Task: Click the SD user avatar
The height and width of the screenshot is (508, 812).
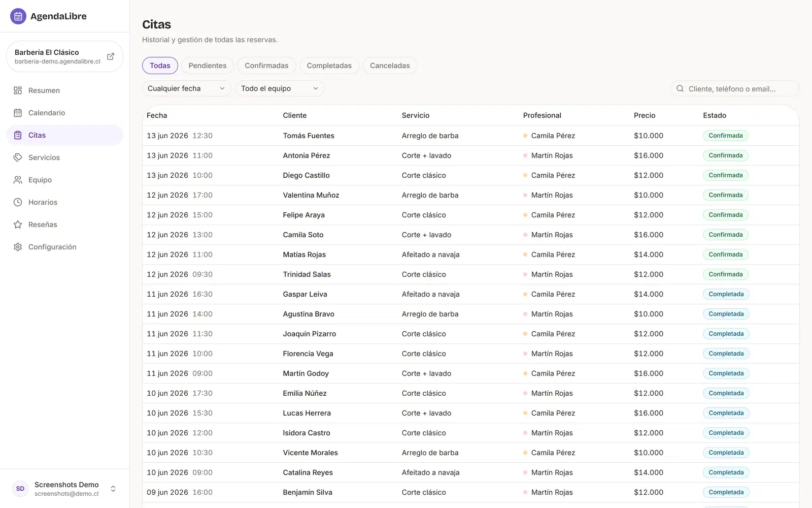Action: pyautogui.click(x=20, y=489)
